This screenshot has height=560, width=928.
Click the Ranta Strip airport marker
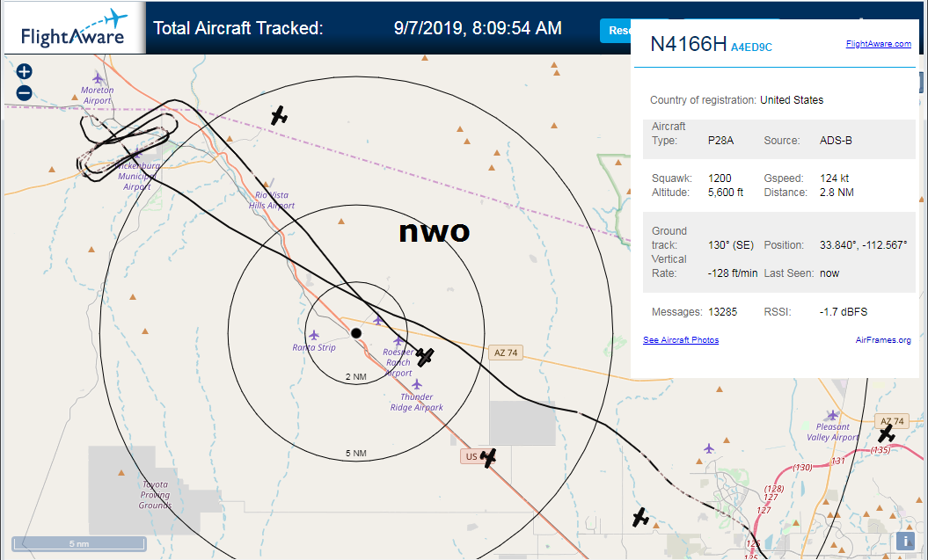314,335
